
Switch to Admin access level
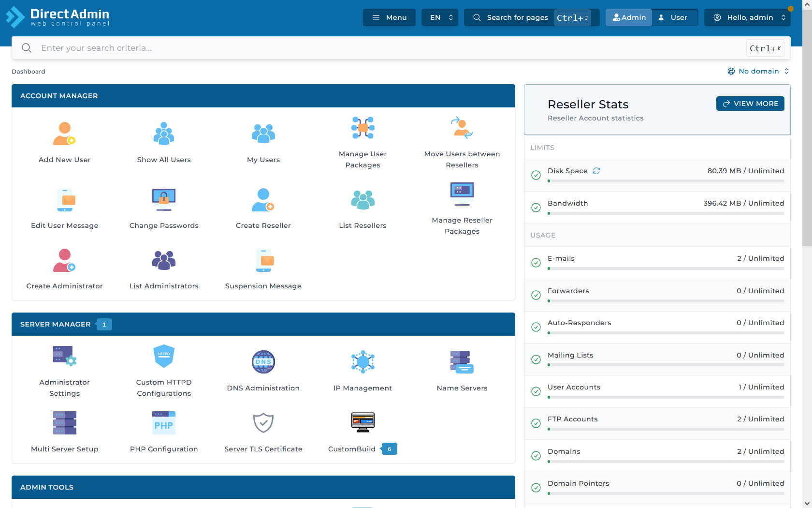tap(629, 17)
